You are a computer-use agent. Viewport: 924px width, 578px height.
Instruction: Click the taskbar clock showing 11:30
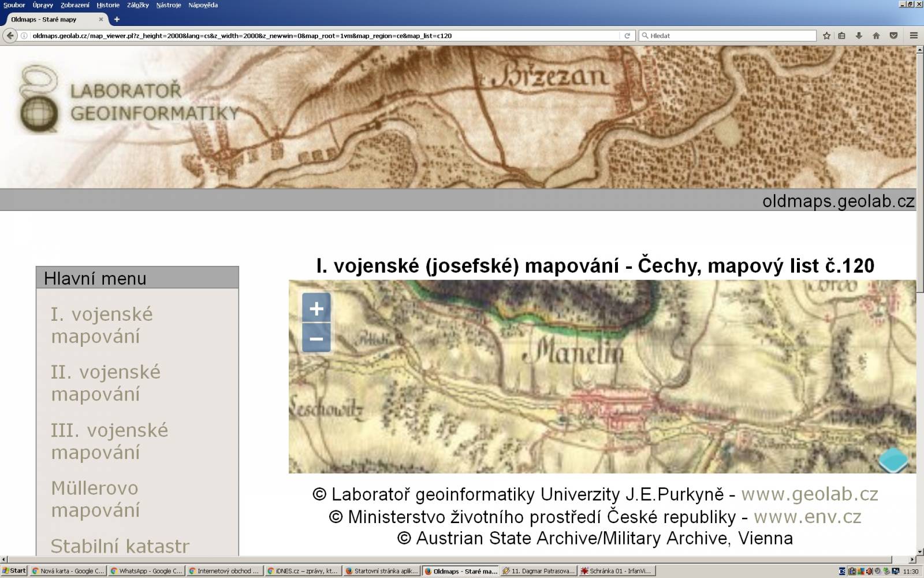tap(911, 572)
